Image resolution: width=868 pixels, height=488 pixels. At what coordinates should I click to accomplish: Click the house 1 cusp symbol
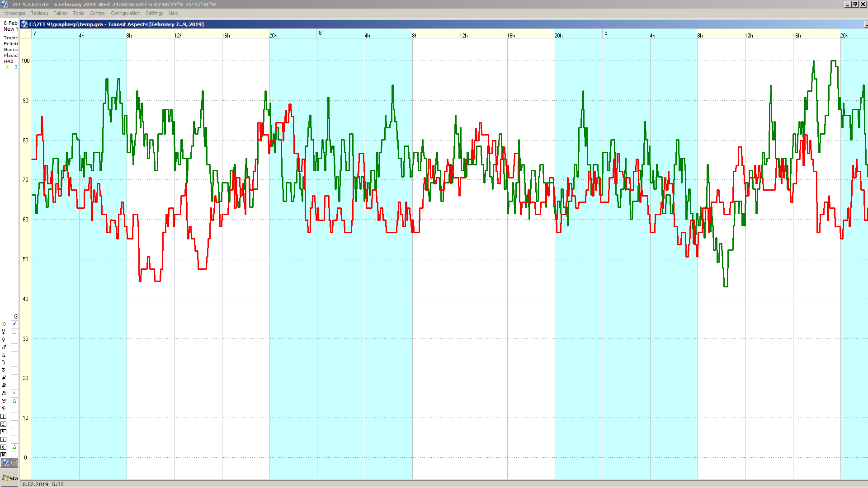(x=3, y=416)
